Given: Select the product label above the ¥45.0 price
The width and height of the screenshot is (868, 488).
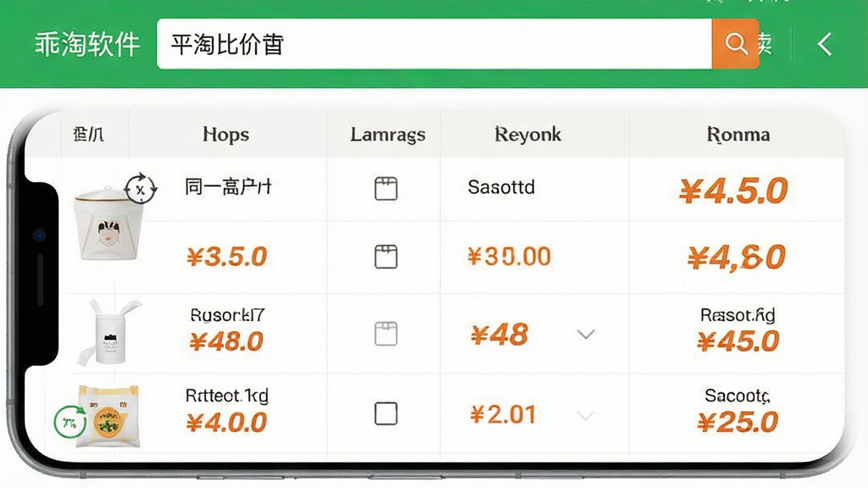Looking at the screenshot, I should 737,315.
